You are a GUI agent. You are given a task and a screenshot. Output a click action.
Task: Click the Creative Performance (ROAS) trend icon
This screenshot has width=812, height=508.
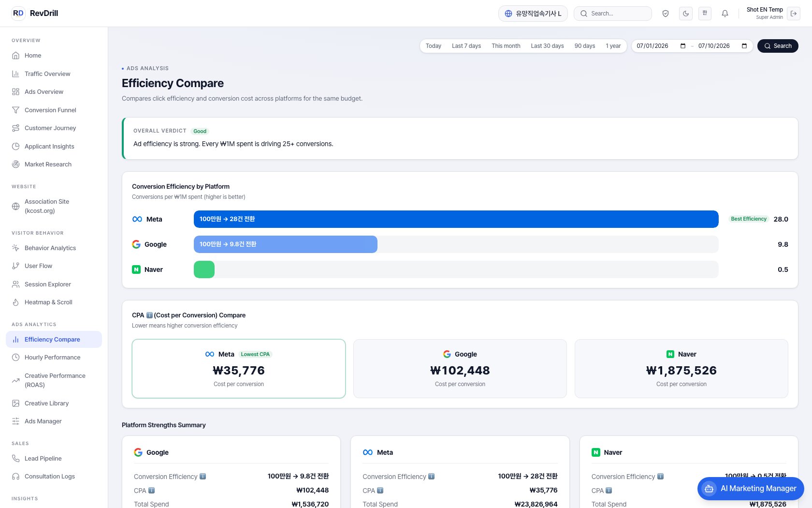click(x=16, y=380)
